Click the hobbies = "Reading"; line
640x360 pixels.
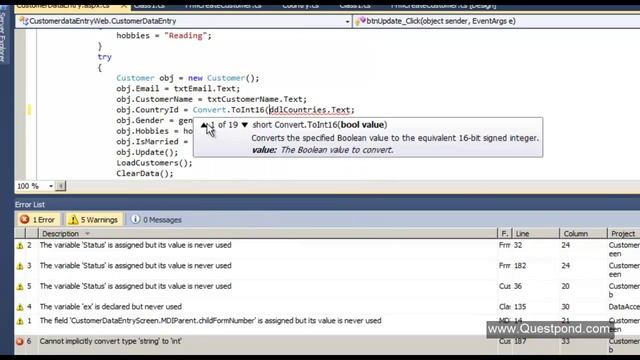pyautogui.click(x=164, y=36)
